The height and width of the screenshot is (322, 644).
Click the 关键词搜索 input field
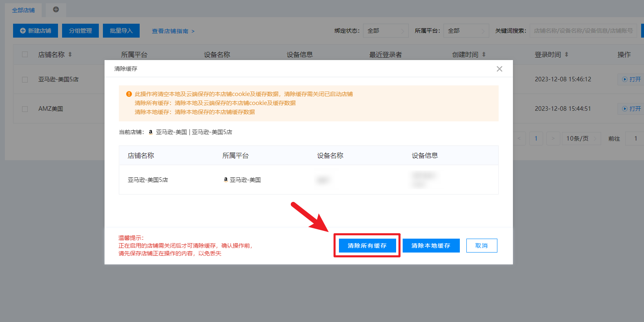583,31
